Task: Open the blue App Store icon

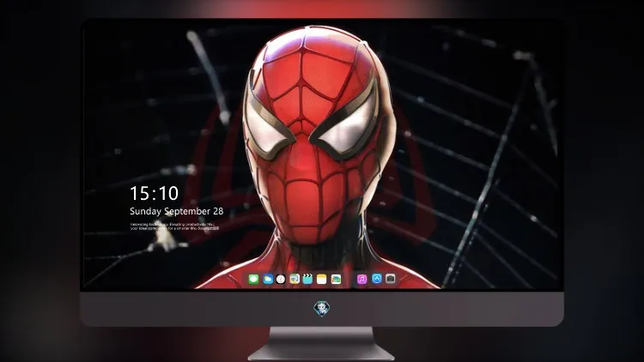Action: [377, 279]
